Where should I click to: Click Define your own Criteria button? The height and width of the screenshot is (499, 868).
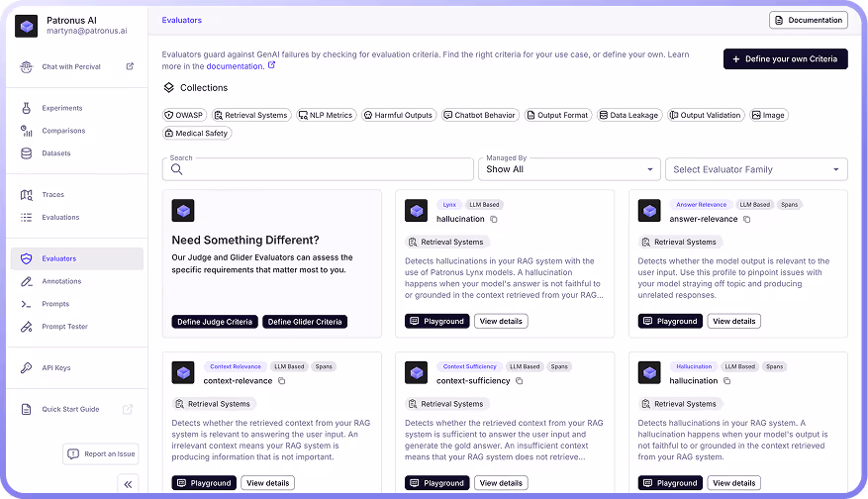click(785, 59)
